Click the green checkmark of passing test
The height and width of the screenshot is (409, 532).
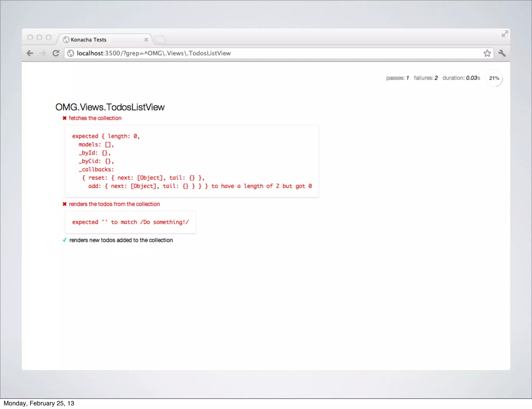(64, 240)
